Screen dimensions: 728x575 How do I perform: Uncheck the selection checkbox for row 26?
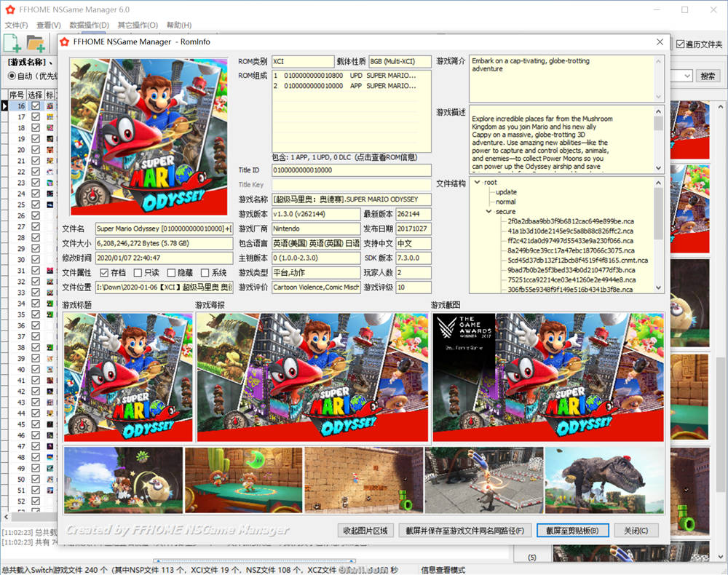point(36,215)
